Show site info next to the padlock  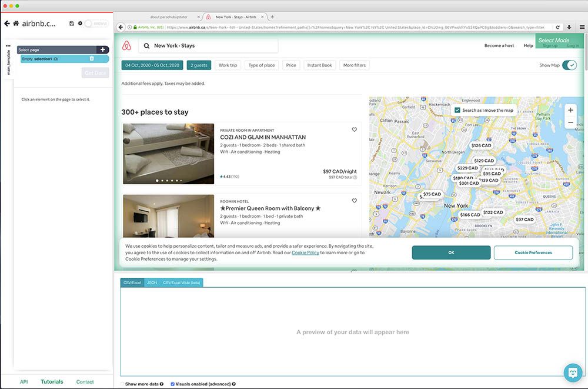pos(130,27)
